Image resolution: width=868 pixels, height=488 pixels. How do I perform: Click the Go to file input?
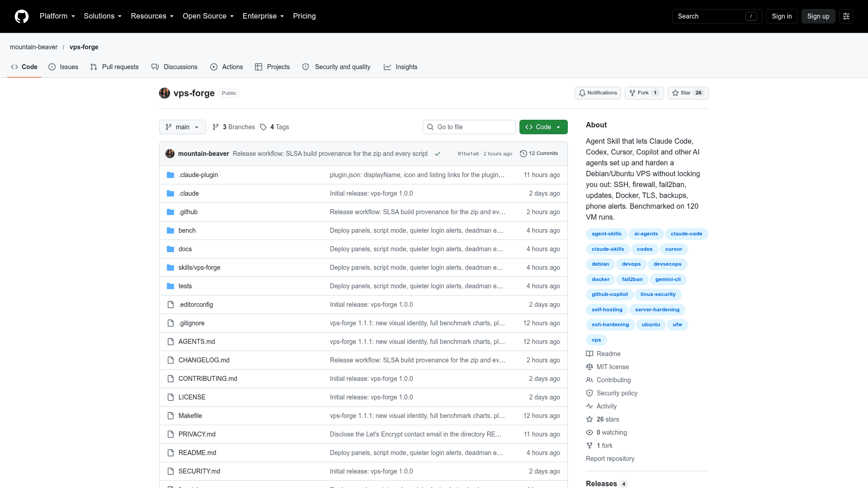tap(469, 127)
